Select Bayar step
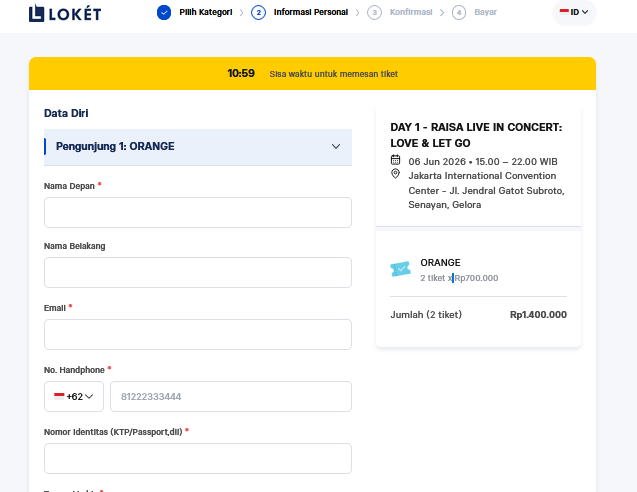The image size is (637, 492). point(485,12)
